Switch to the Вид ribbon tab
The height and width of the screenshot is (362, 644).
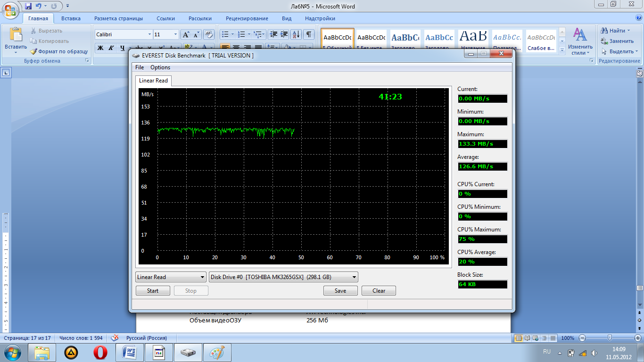(287, 18)
